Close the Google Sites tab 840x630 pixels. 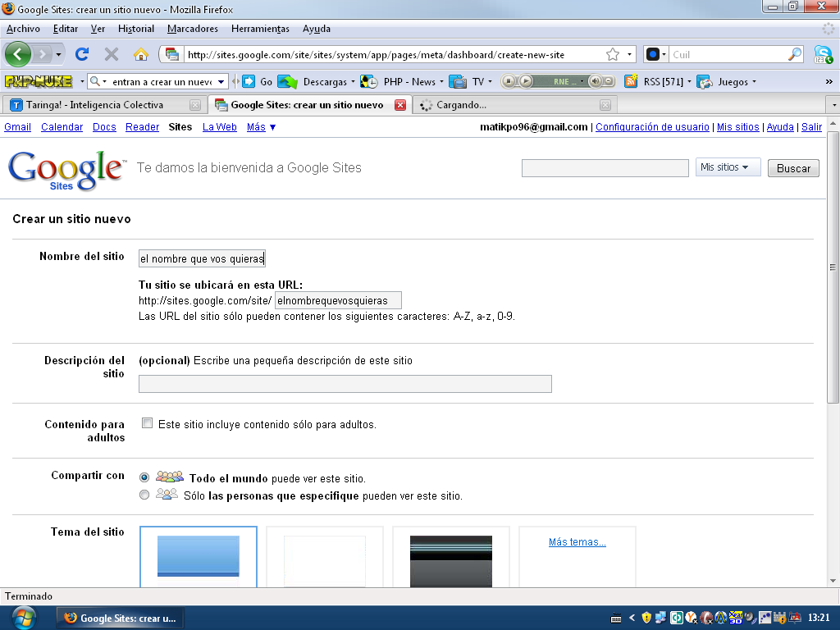tap(400, 105)
